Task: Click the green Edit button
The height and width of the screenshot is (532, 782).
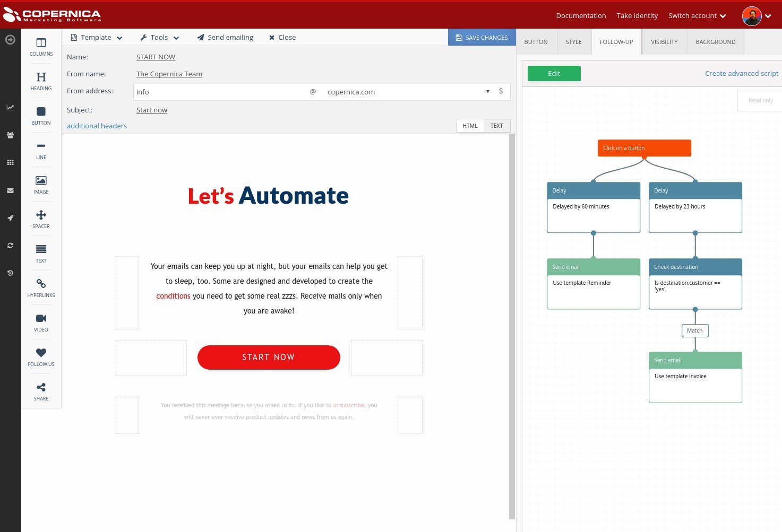Action: point(554,73)
